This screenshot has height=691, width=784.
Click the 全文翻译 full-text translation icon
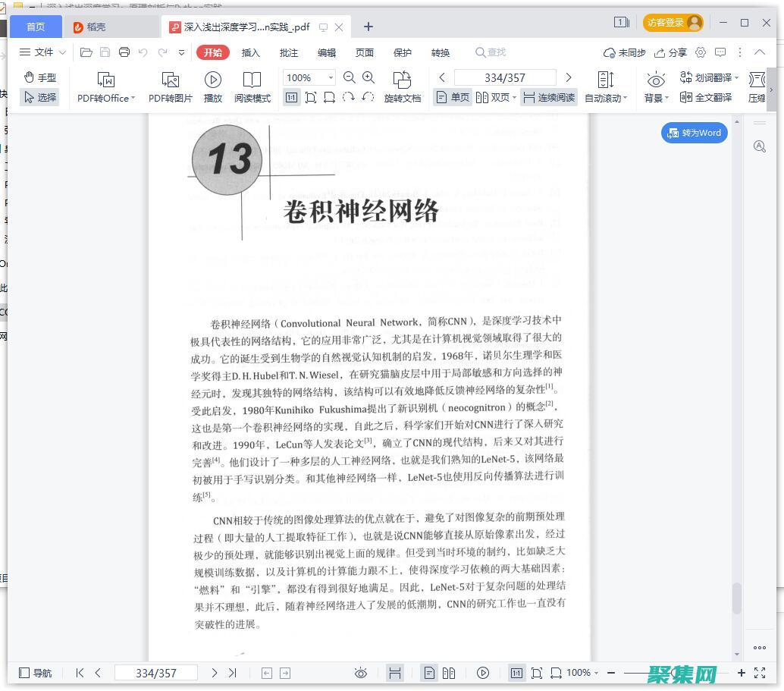(711, 97)
